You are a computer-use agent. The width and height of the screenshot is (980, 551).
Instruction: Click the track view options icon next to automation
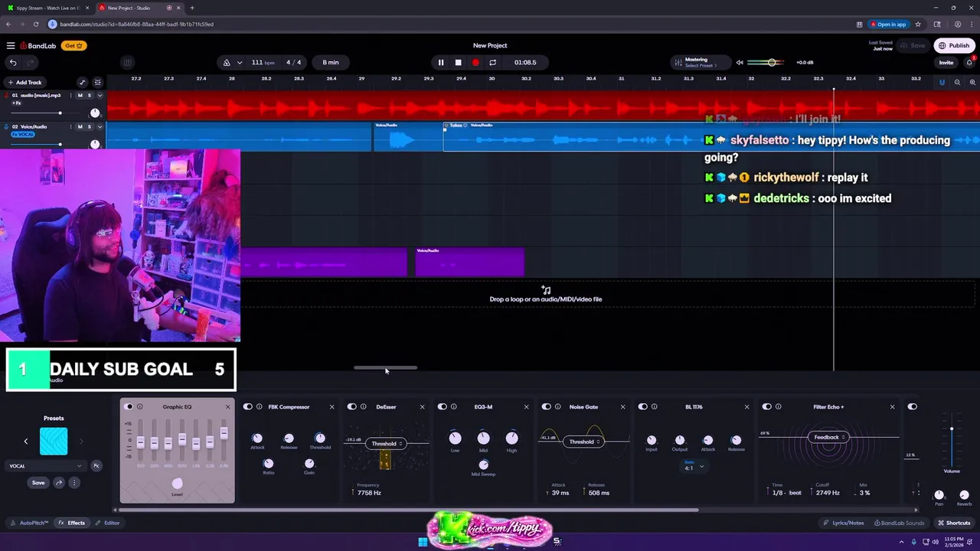pos(97,83)
